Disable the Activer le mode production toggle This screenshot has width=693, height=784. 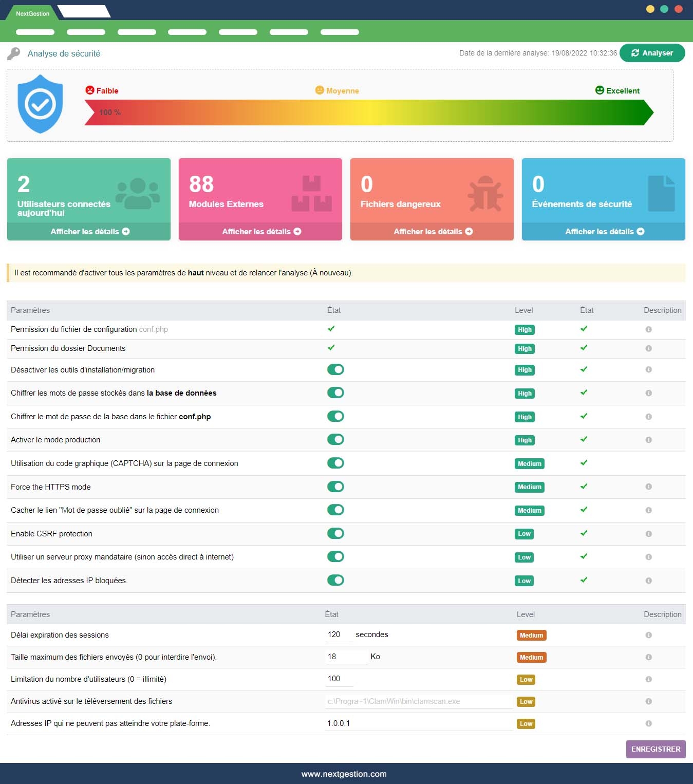[x=335, y=440]
